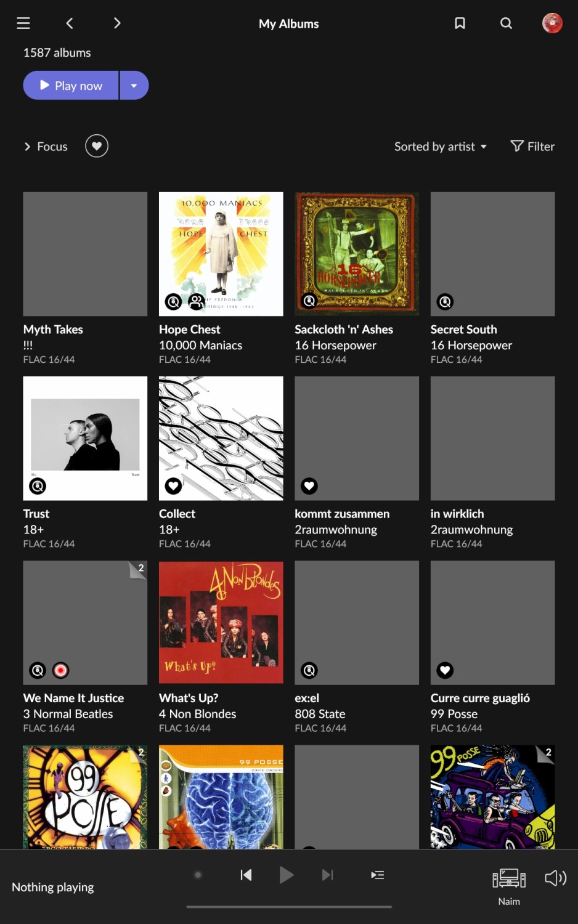Go forward with the right arrow
The height and width of the screenshot is (924, 578).
[x=117, y=23]
